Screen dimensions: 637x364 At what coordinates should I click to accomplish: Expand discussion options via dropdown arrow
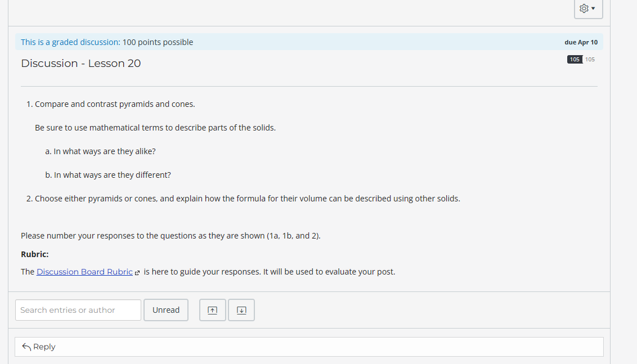[x=593, y=9]
